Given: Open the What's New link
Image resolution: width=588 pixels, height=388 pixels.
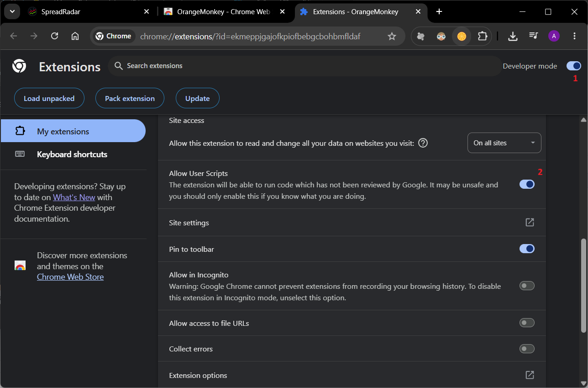Looking at the screenshot, I should point(74,197).
